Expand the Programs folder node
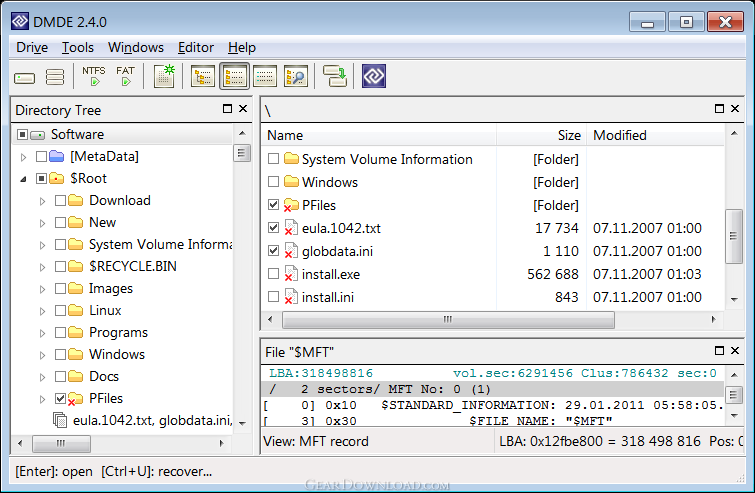Viewport: 755px width, 493px height. (42, 333)
